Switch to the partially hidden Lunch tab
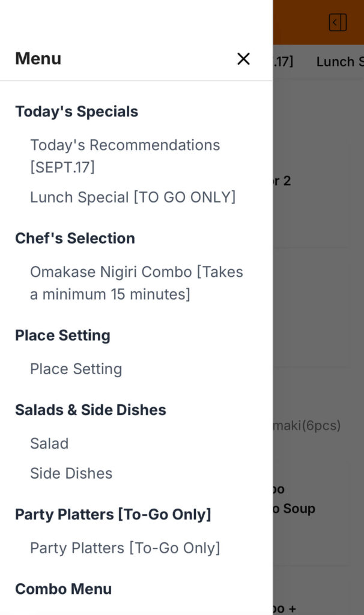The image size is (364, 615). 340,61
